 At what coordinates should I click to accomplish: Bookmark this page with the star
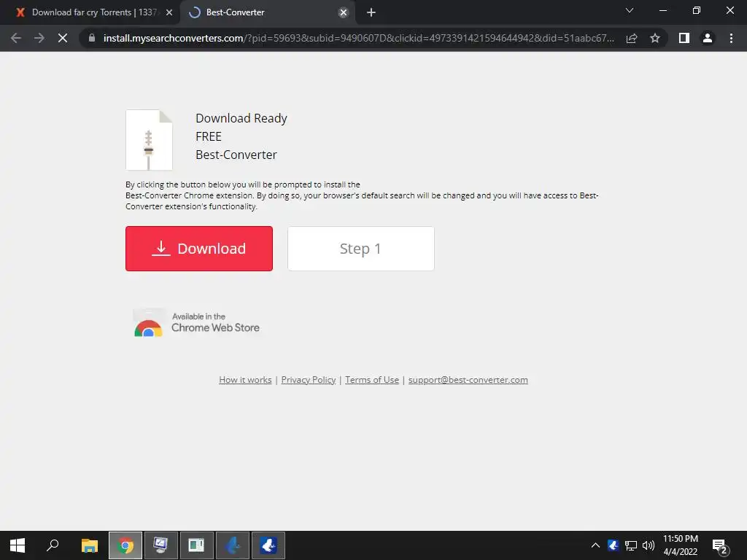(655, 38)
